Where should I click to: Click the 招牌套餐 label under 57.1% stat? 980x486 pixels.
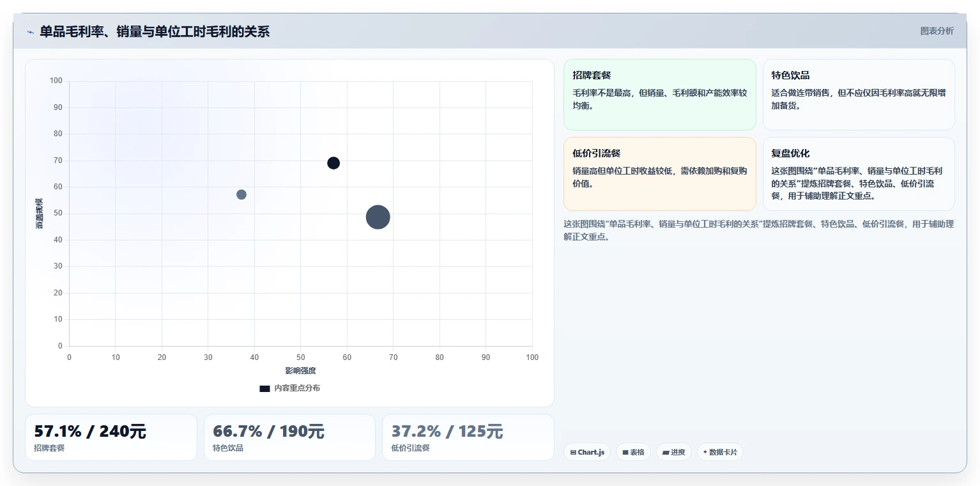(x=49, y=448)
